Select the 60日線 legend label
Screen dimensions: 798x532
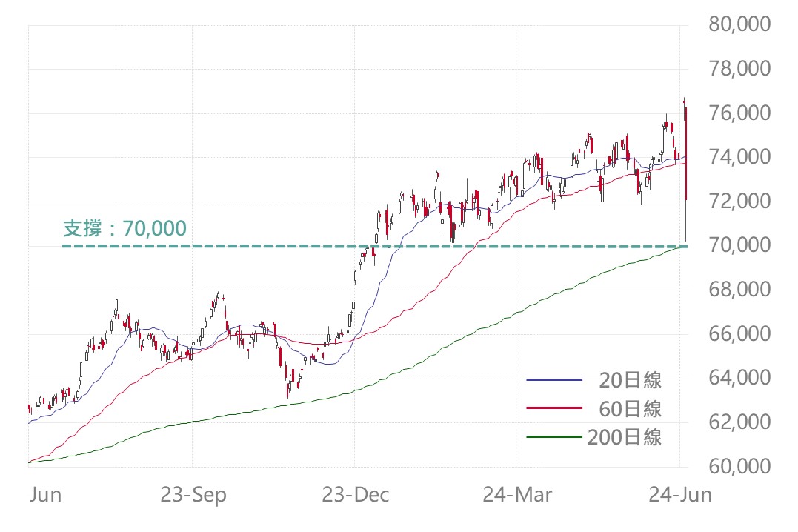pos(630,409)
